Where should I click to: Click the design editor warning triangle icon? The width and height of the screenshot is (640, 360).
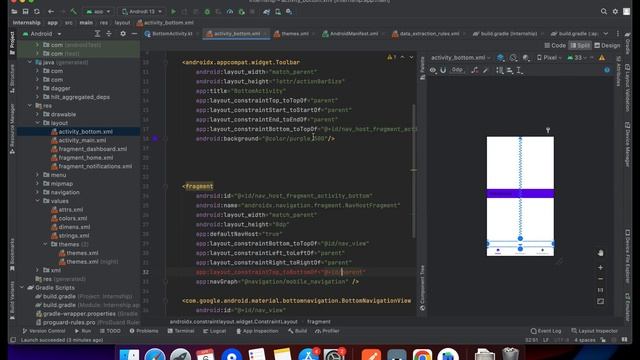point(602,58)
